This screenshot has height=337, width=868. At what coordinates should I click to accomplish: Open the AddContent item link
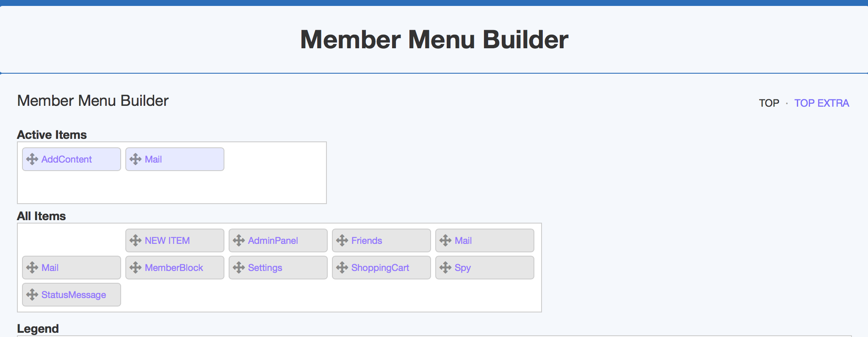click(66, 159)
